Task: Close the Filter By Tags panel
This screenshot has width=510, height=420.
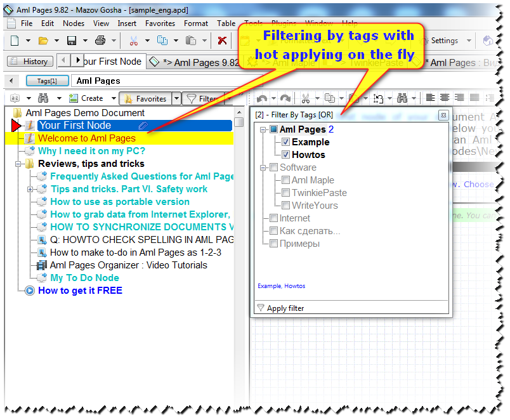Action: (x=443, y=115)
